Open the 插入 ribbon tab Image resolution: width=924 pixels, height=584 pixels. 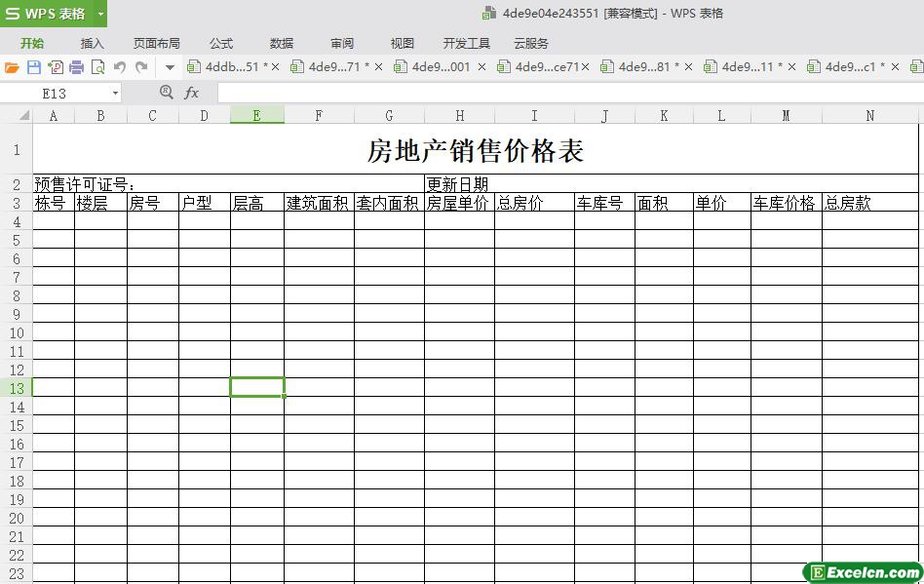(x=92, y=44)
